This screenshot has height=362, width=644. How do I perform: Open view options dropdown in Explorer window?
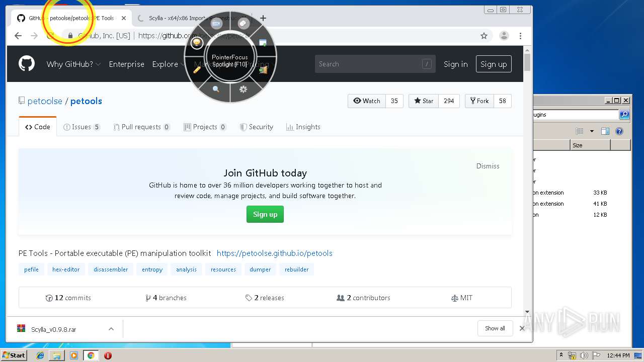pos(592,131)
